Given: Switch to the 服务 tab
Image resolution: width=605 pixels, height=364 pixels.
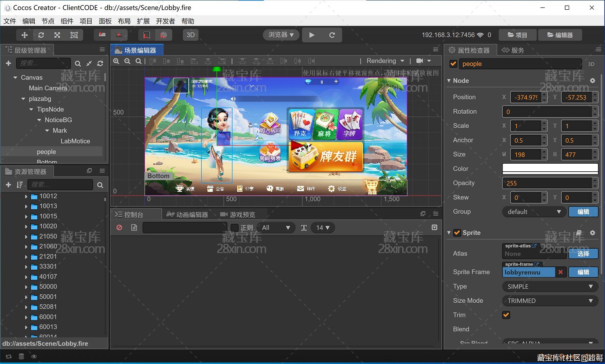Looking at the screenshot, I should point(513,50).
